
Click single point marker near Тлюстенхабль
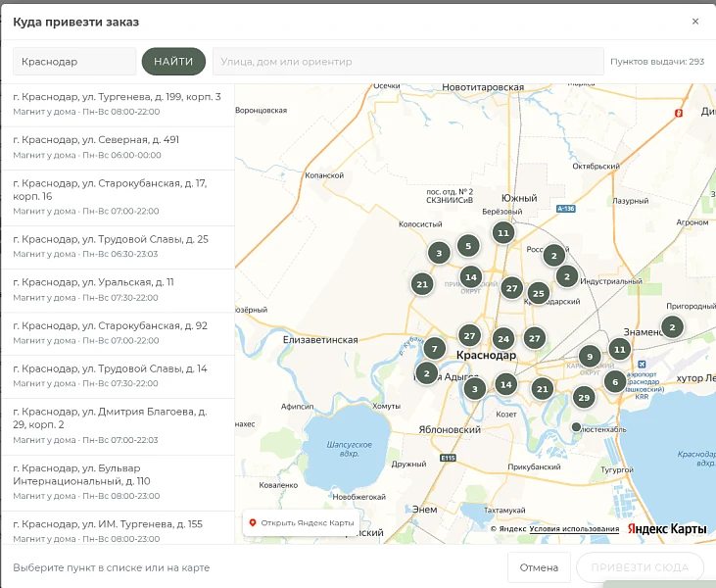click(x=576, y=426)
